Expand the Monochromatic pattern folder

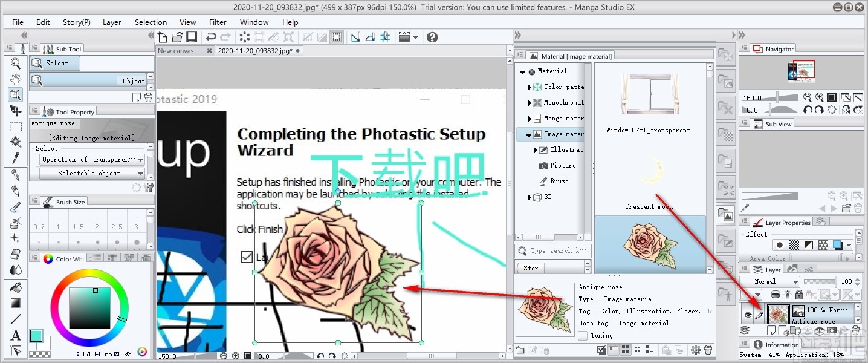[530, 103]
